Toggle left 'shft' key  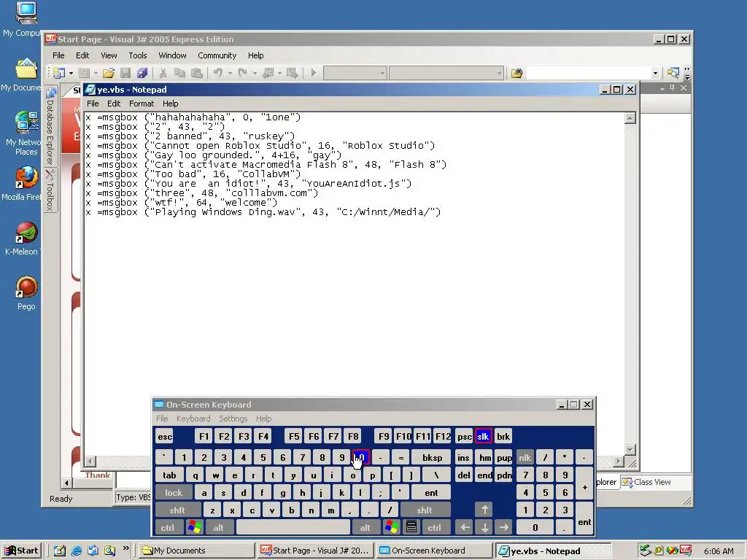(x=178, y=510)
